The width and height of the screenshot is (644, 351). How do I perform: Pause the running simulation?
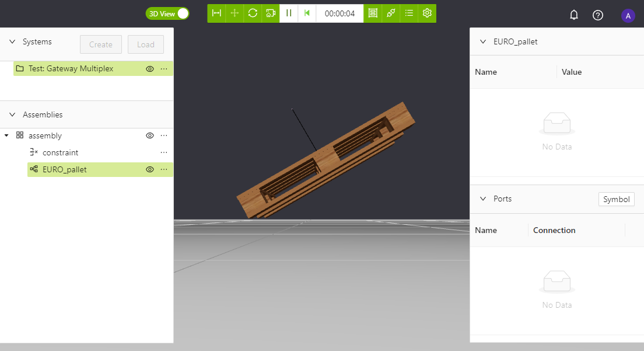tap(289, 13)
